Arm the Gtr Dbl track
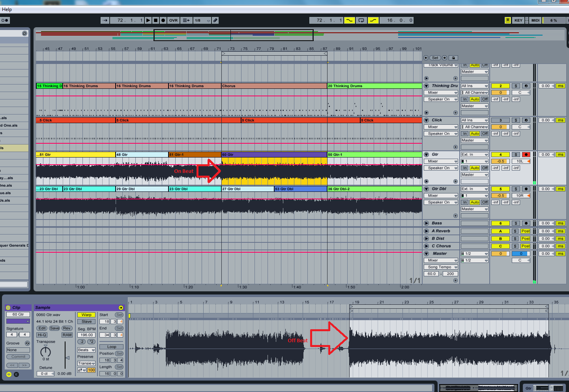Image resolution: width=569 pixels, height=392 pixels. point(526,189)
